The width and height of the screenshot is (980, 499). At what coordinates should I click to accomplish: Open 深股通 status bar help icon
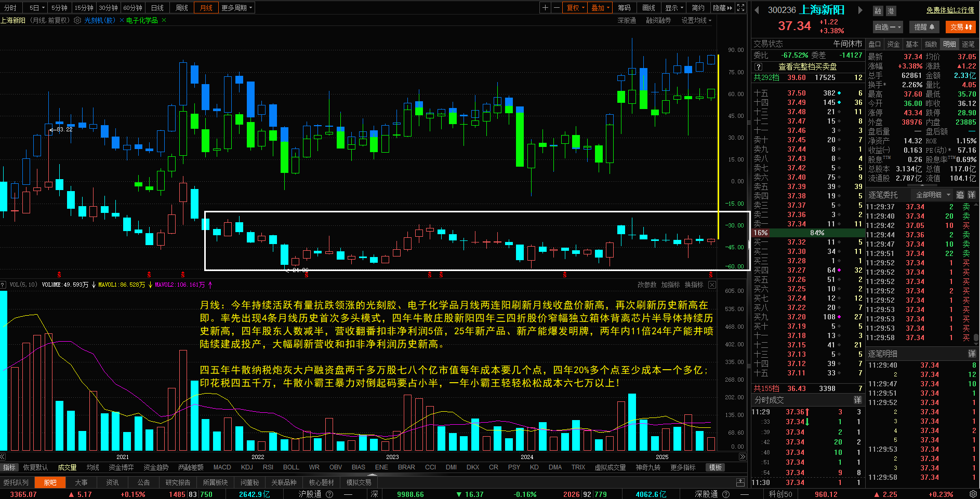(726, 494)
